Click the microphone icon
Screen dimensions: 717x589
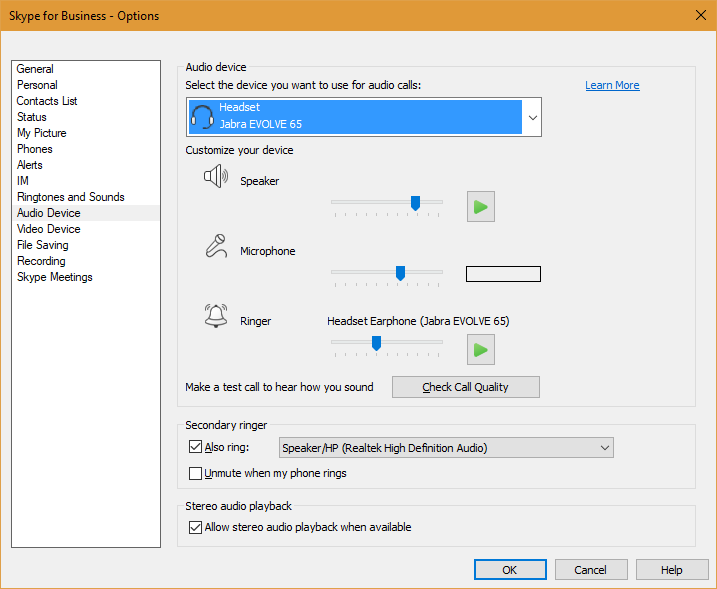pos(216,246)
